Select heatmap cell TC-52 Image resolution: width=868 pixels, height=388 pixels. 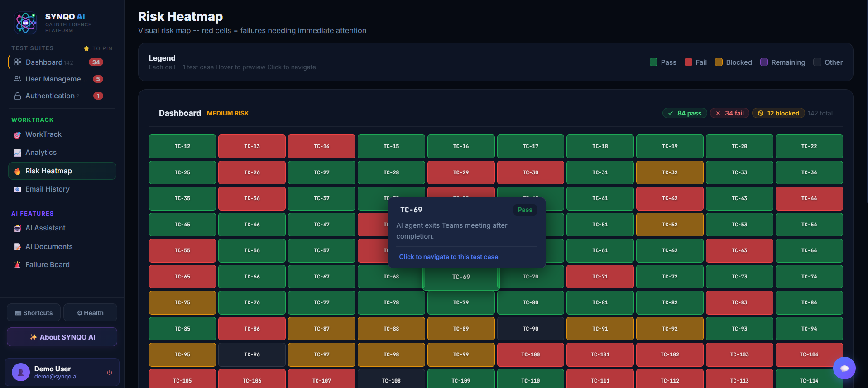tap(670, 225)
